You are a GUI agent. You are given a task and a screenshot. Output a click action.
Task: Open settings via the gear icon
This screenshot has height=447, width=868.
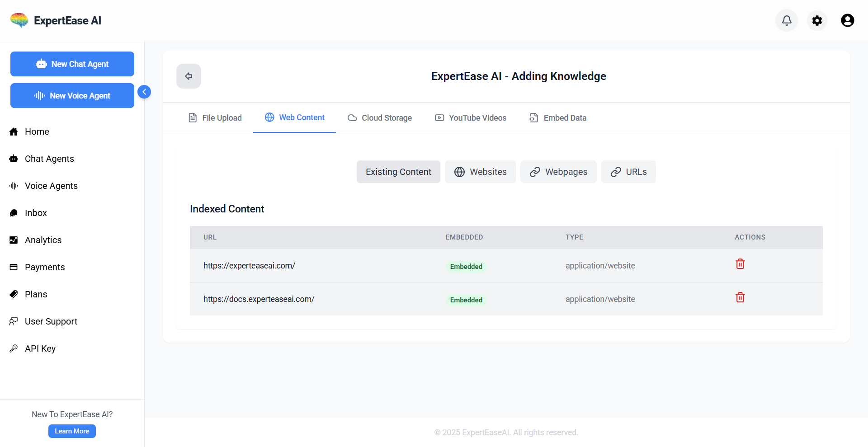817,20
